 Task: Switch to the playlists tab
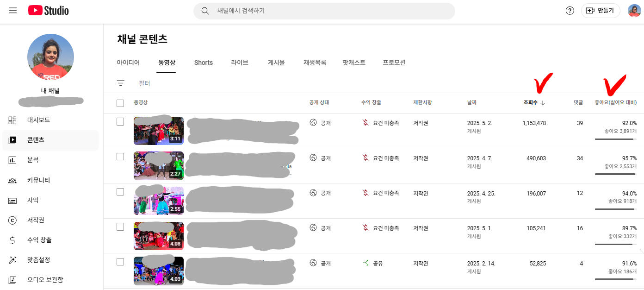click(x=315, y=63)
